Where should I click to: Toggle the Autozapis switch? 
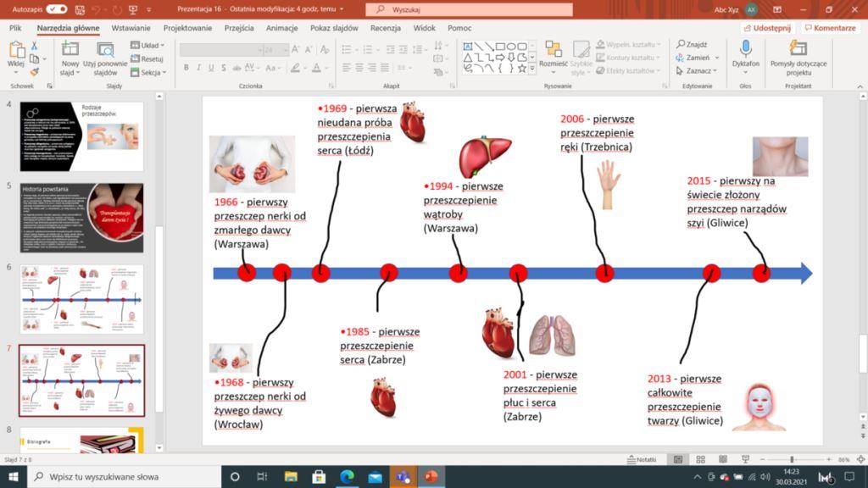[x=57, y=8]
